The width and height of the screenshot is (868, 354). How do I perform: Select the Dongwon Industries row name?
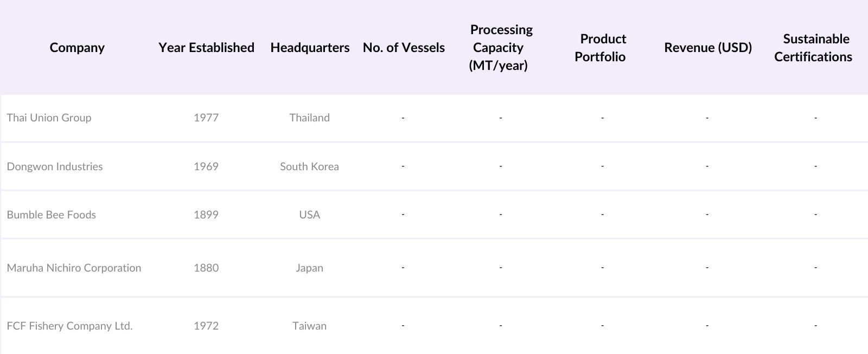[55, 166]
